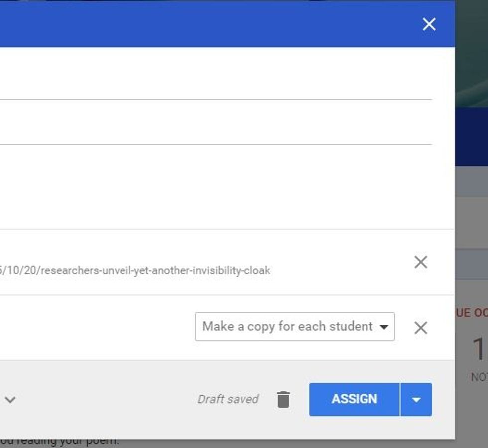Expand the chevron in the footer bar
The image size is (488, 448).
10,399
